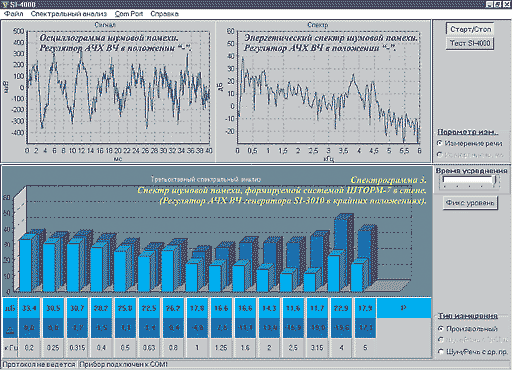Click the кГц row header cell
Viewport: 512px width, 370px height.
pos(10,348)
